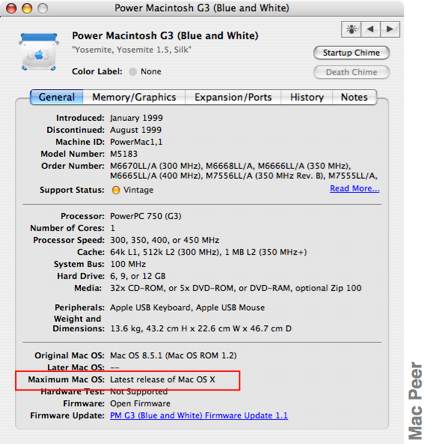The width and height of the screenshot is (426, 444).
Task: Click the 'January 1999' introduced value
Action: pos(136,118)
